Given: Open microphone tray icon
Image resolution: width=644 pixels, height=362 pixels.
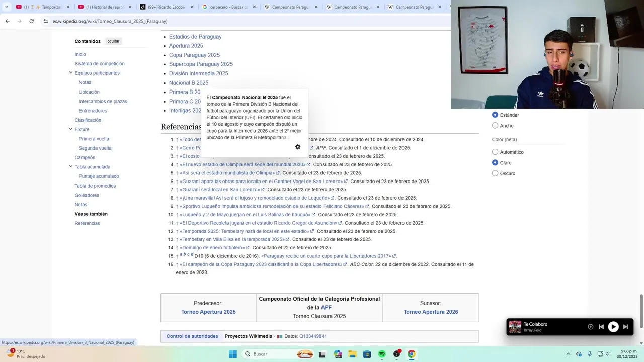Looking at the screenshot, I should pos(590,354).
